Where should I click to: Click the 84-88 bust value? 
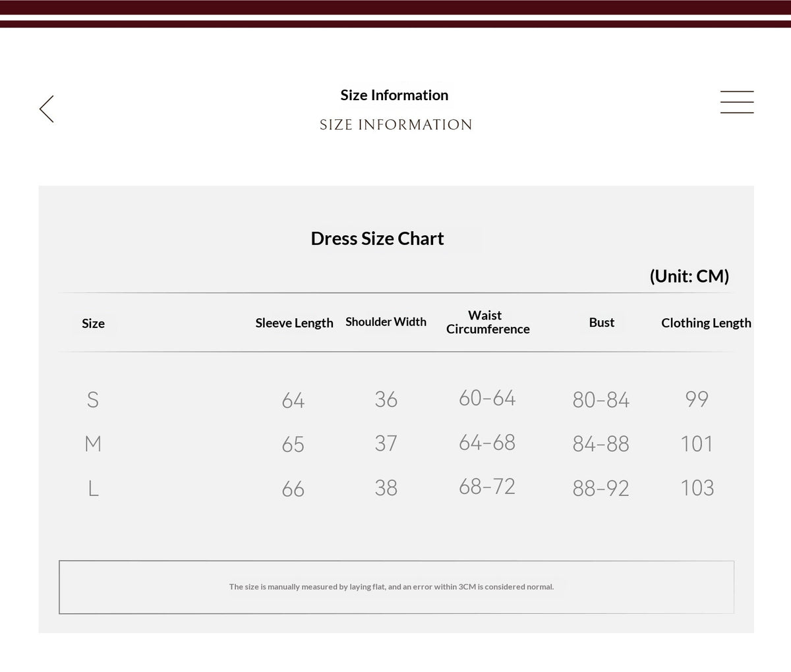(x=601, y=444)
